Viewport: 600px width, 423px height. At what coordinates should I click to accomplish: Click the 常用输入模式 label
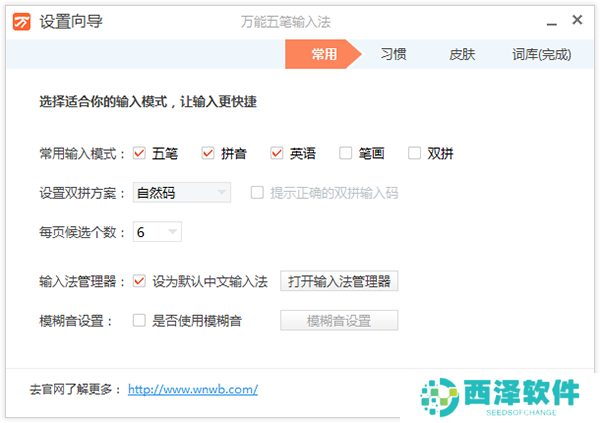point(82,154)
